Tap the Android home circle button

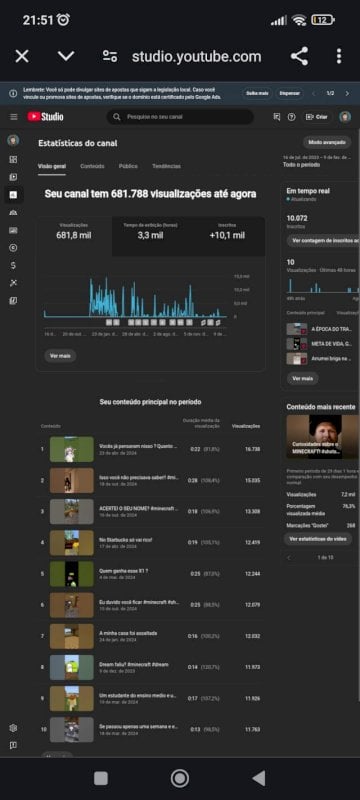point(179,778)
